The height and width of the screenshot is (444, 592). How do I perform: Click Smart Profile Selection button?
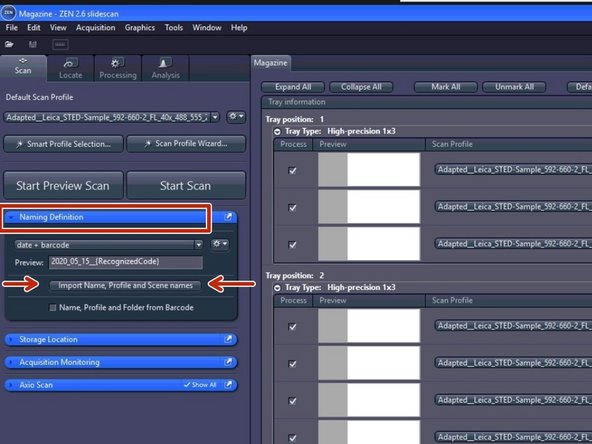tap(63, 144)
